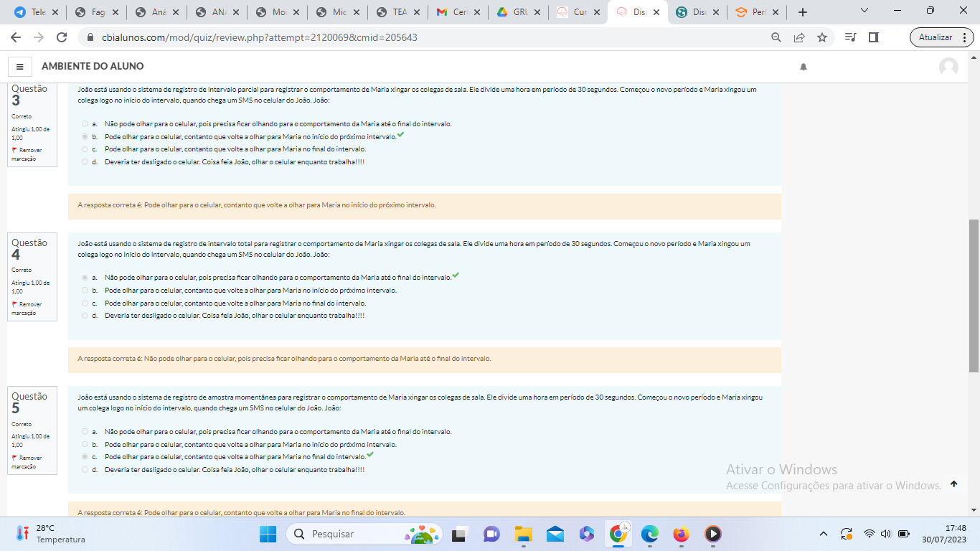Open the browser zoom magnifier icon

(x=776, y=37)
